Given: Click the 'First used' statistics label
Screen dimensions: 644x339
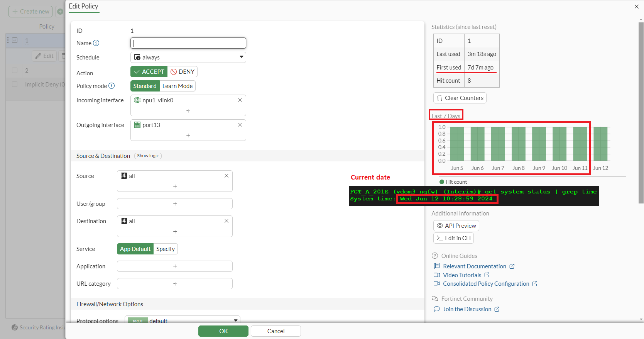Looking at the screenshot, I should pyautogui.click(x=449, y=67).
